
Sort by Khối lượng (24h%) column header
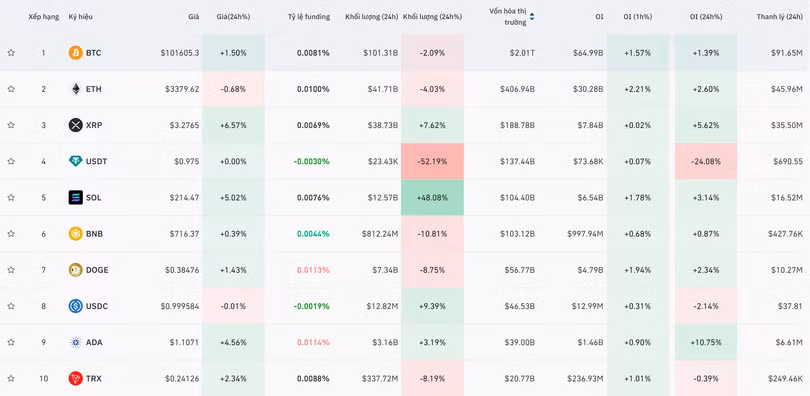pos(432,17)
